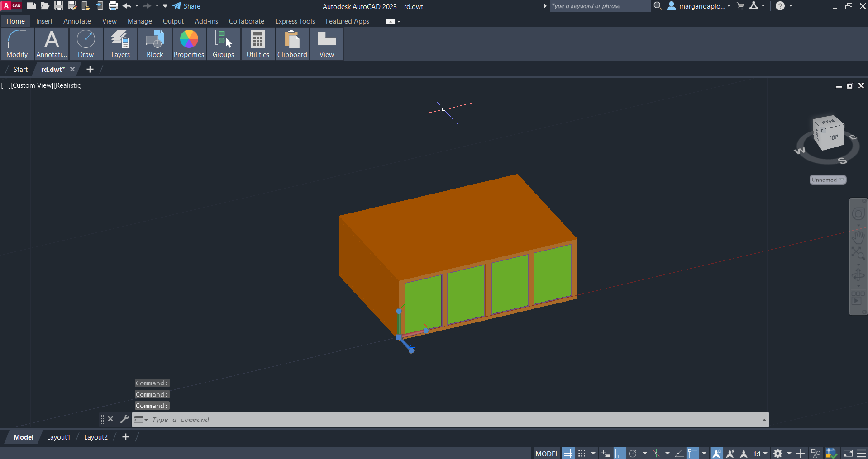This screenshot has width=868, height=459.
Task: Open the Annotate ribbon tab
Action: point(77,21)
